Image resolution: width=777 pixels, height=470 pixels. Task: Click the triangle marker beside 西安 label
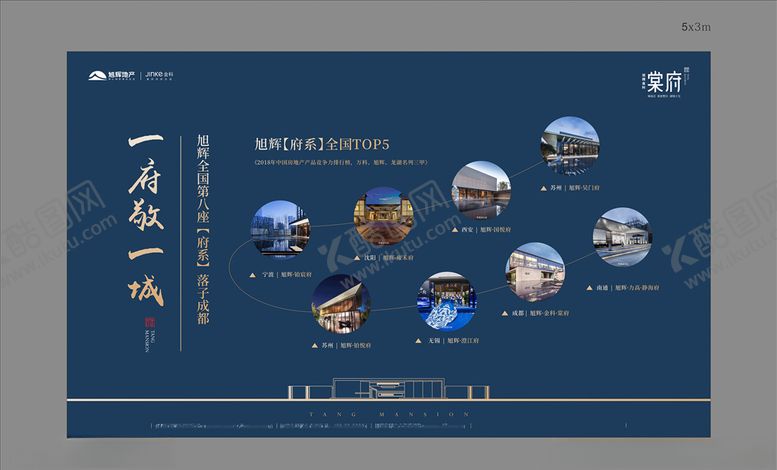tap(454, 230)
